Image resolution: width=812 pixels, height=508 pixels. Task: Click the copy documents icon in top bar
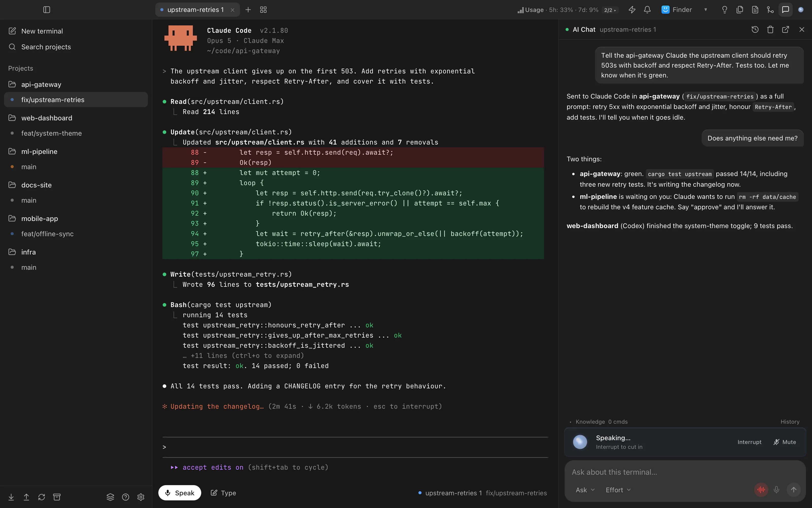click(x=740, y=10)
